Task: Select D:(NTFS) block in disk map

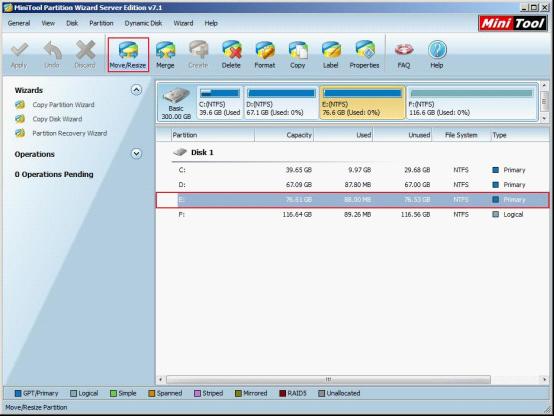Action: 281,102
